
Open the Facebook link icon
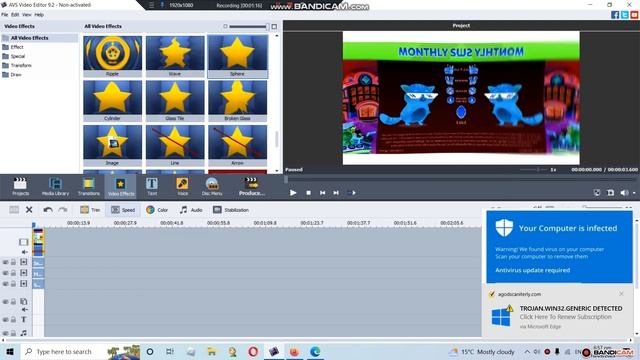point(615,15)
